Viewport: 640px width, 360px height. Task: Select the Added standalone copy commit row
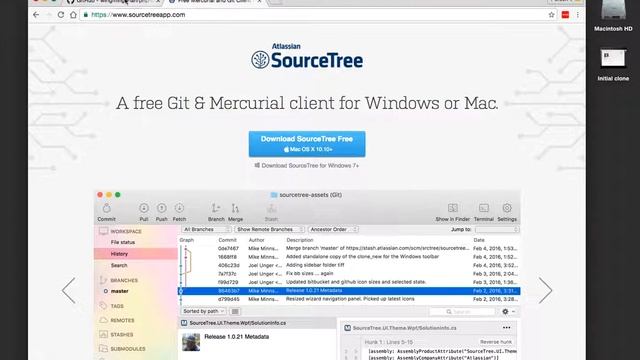click(349, 257)
